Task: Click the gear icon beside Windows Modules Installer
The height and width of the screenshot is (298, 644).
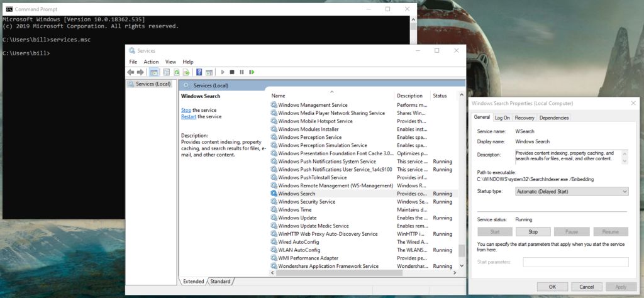Action: tap(274, 130)
